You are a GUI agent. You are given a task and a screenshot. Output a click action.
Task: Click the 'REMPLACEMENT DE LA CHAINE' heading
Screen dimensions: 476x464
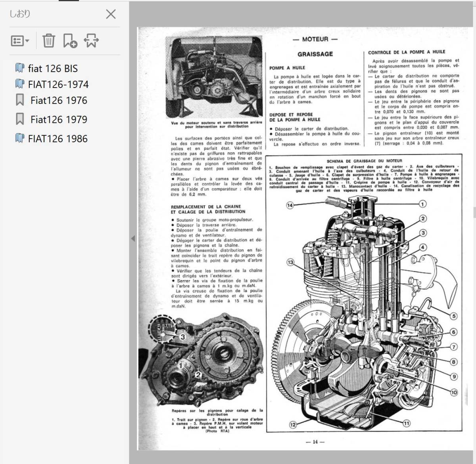click(206, 206)
